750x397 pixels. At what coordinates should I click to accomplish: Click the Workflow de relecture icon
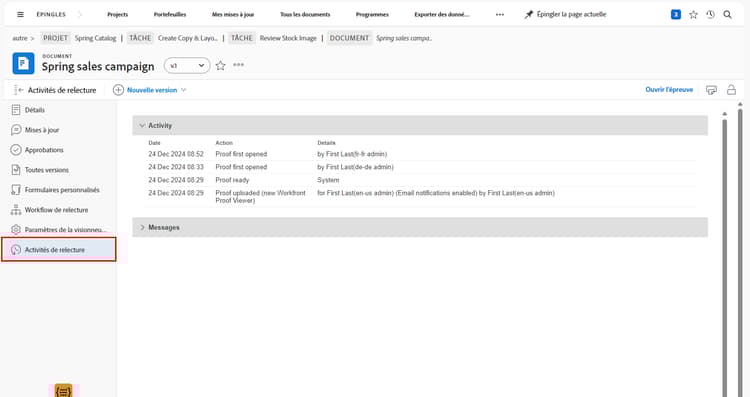(x=16, y=210)
